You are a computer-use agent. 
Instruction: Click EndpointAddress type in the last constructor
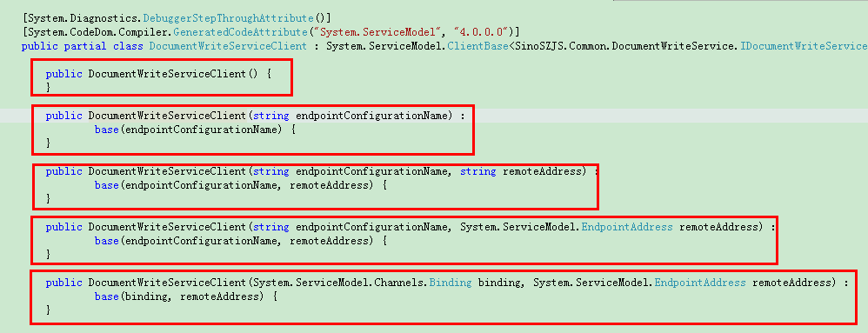(x=700, y=283)
